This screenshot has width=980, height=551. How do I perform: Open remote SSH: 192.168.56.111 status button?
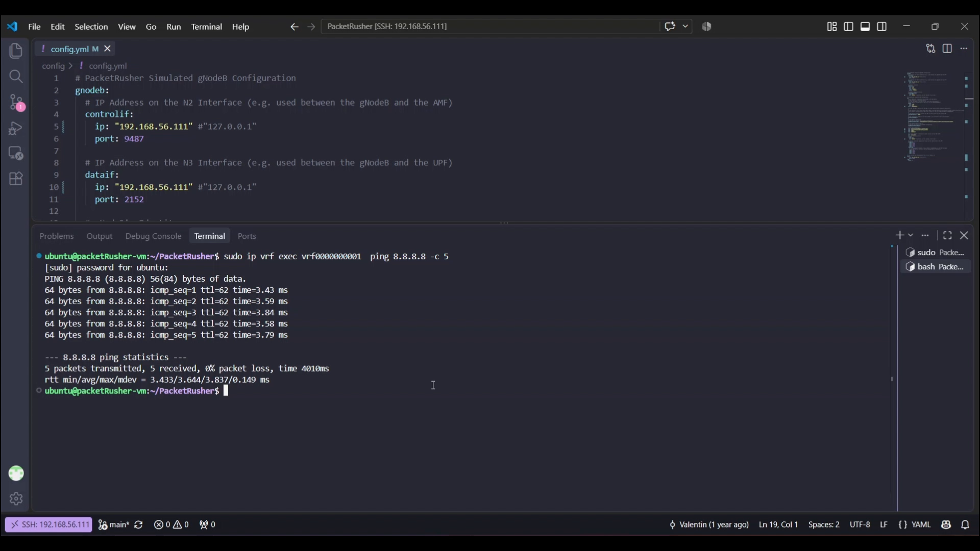pos(49,525)
